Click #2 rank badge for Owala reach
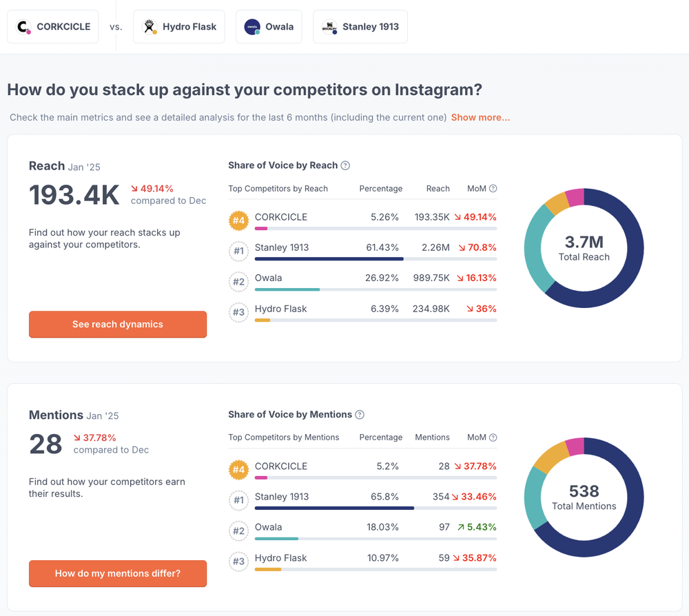689x616 pixels. pyautogui.click(x=238, y=282)
